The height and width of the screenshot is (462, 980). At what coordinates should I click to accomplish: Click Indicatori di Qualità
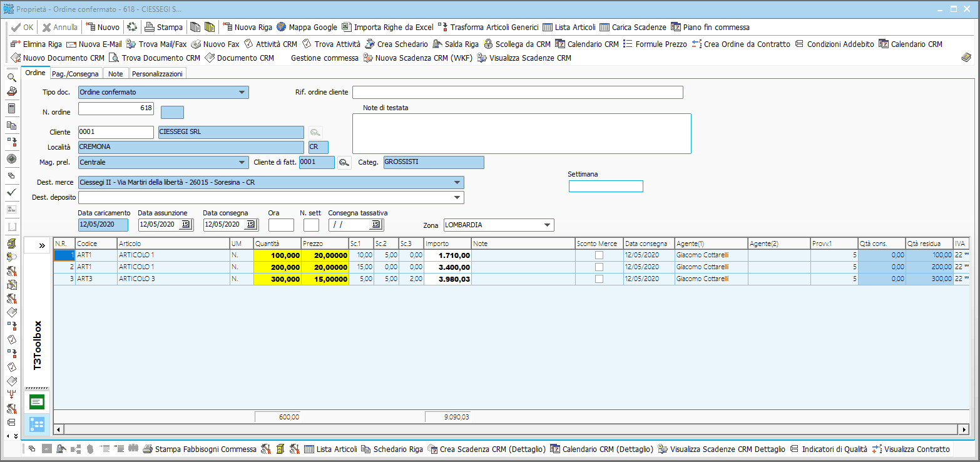click(x=828, y=449)
